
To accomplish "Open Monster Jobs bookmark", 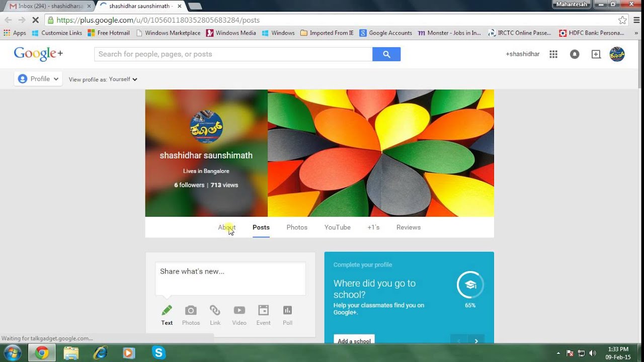I will point(450,33).
